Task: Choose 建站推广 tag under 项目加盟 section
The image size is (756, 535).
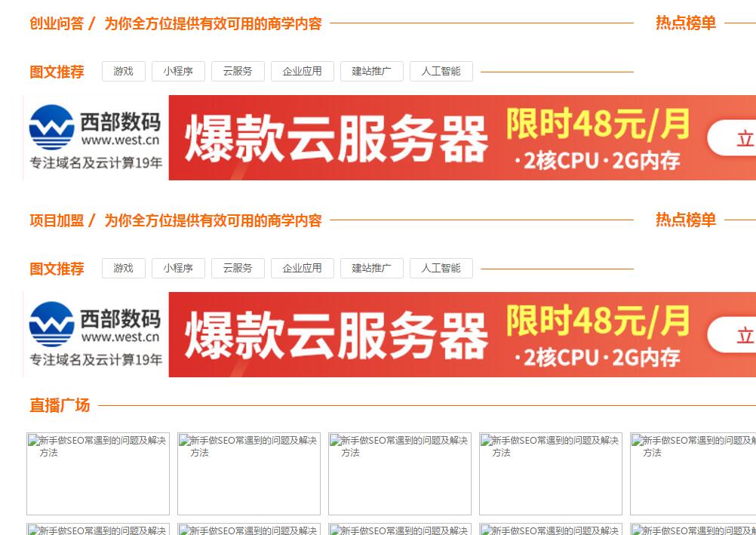Action: pos(372,268)
